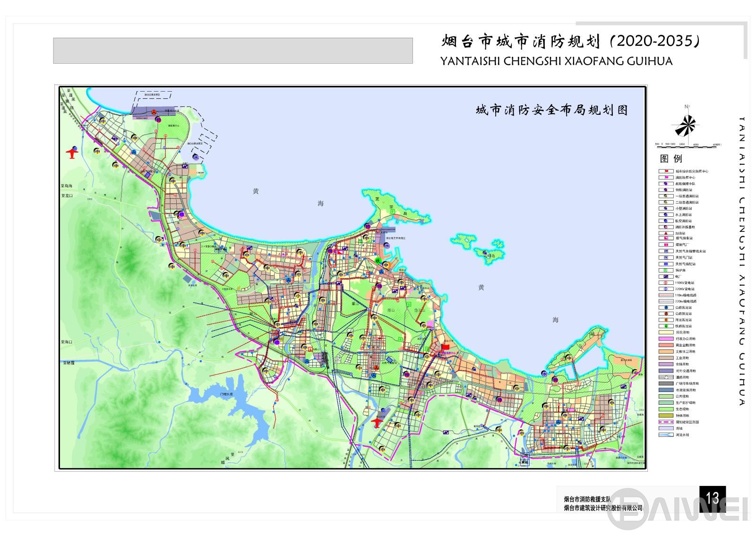756x536 pixels.
Task: Click the page number 13 box
Action: (x=712, y=498)
